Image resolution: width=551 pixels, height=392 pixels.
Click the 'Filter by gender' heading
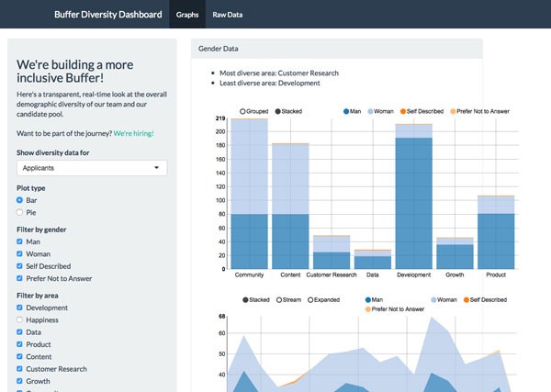pyautogui.click(x=41, y=230)
